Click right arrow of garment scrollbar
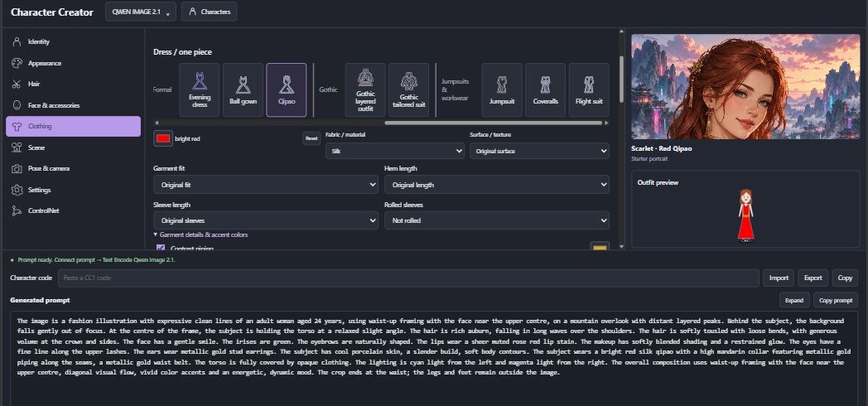The image size is (868, 406). 606,123
